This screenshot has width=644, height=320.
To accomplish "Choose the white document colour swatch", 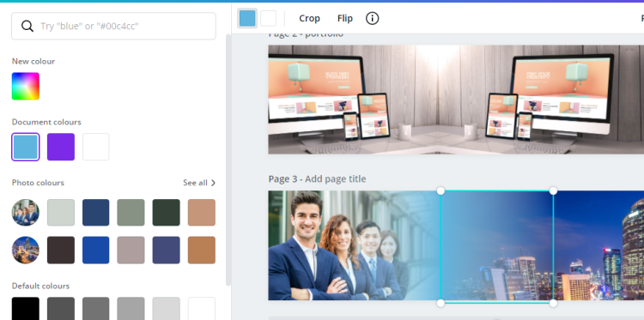I will point(95,147).
